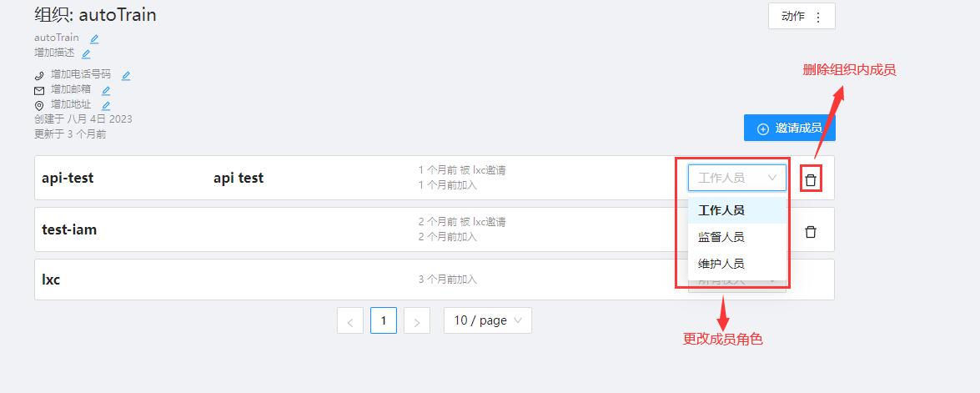Go to the next page arrow

pyautogui.click(x=416, y=321)
